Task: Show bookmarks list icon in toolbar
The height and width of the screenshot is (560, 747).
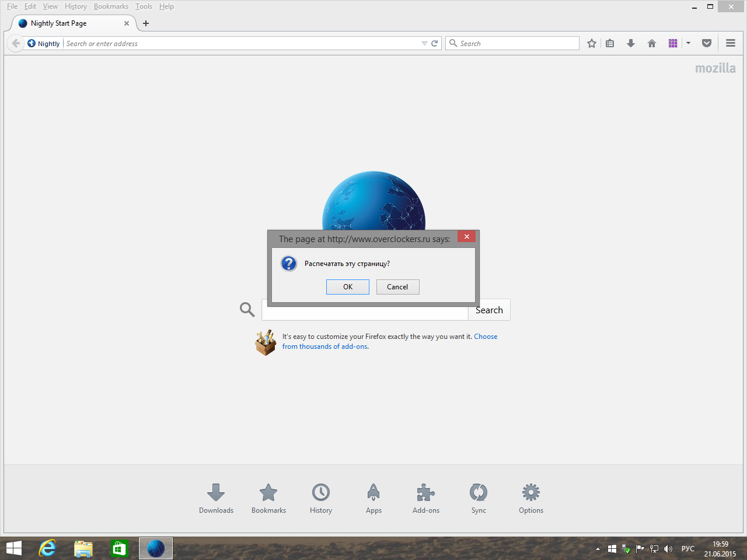Action: click(610, 43)
